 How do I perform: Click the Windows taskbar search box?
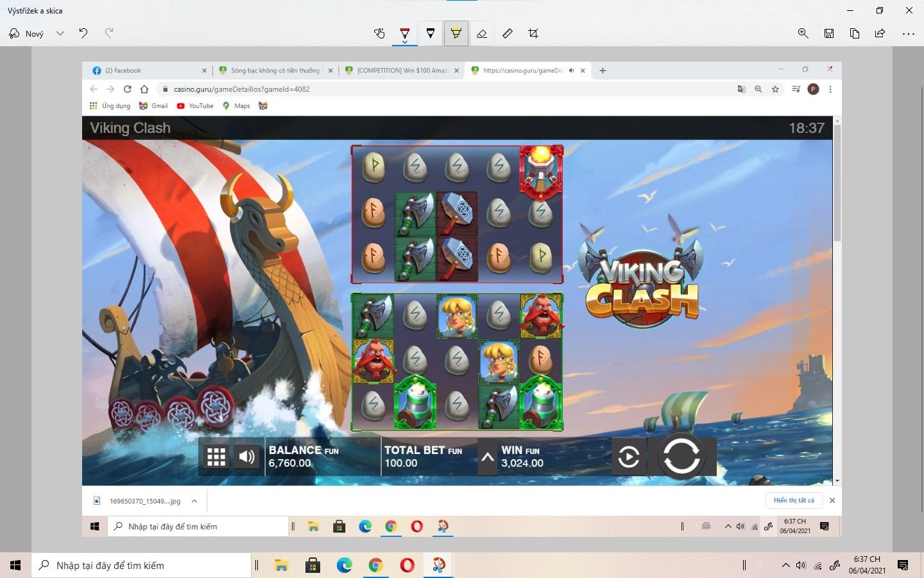[141, 565]
